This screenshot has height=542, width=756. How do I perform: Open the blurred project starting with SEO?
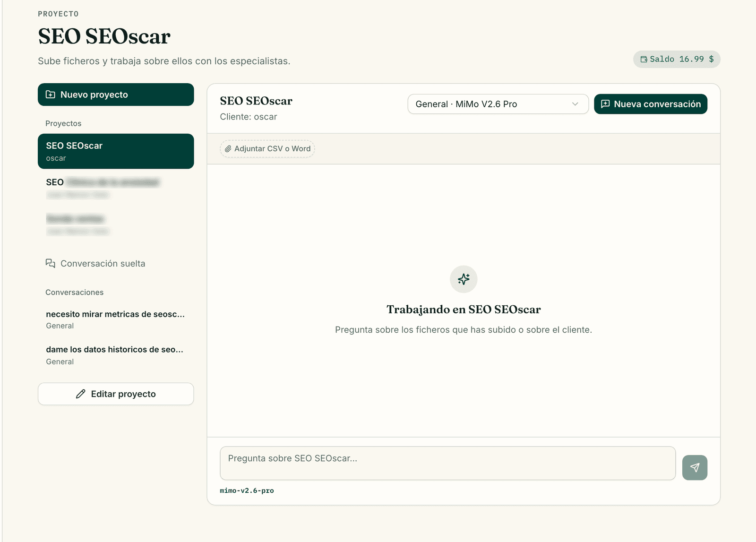pos(116,188)
